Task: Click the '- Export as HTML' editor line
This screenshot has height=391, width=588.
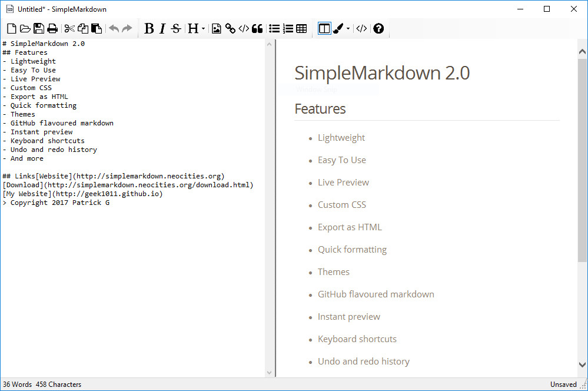Action: 36,97
